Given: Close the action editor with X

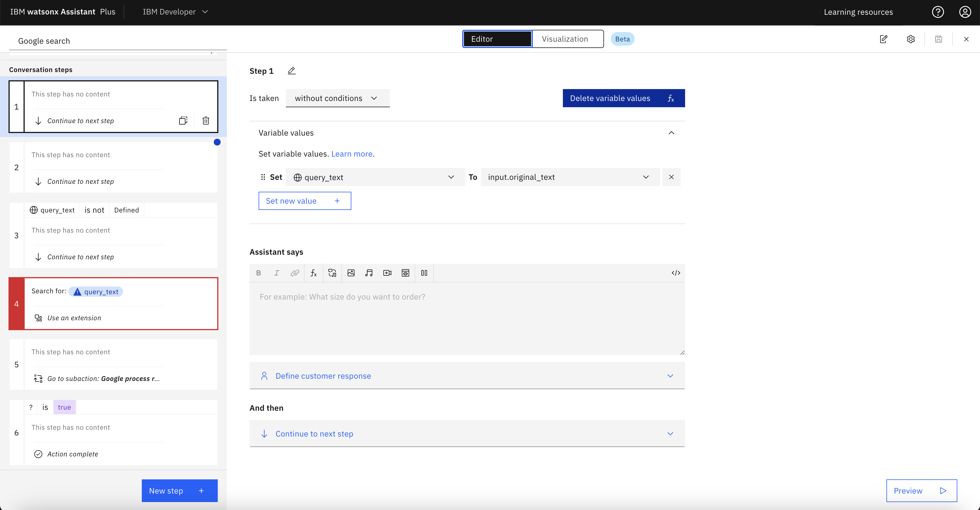Looking at the screenshot, I should point(966,39).
